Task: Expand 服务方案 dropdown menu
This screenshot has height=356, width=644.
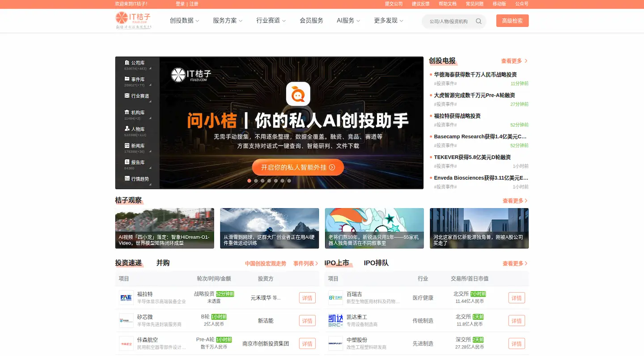Action: pos(228,21)
